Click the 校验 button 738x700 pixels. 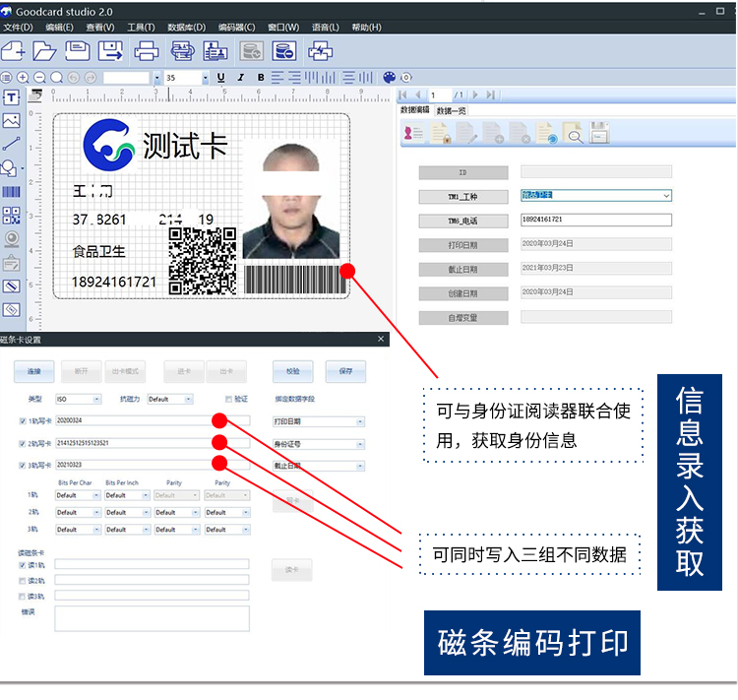tap(293, 371)
